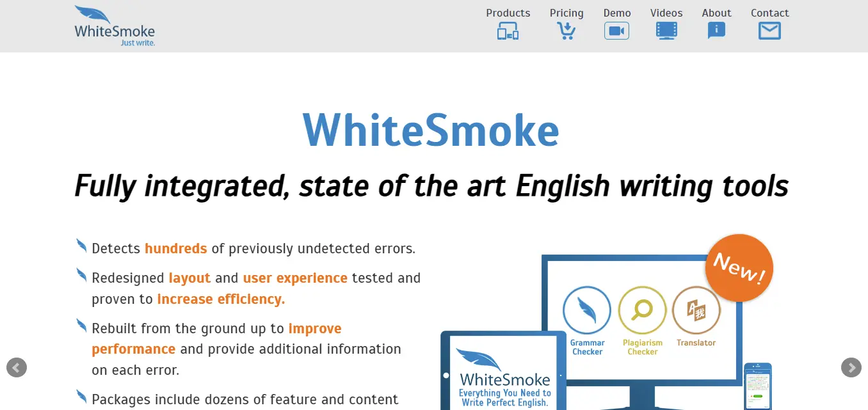This screenshot has height=410, width=868.
Task: Click the About info bubble icon
Action: (716, 31)
